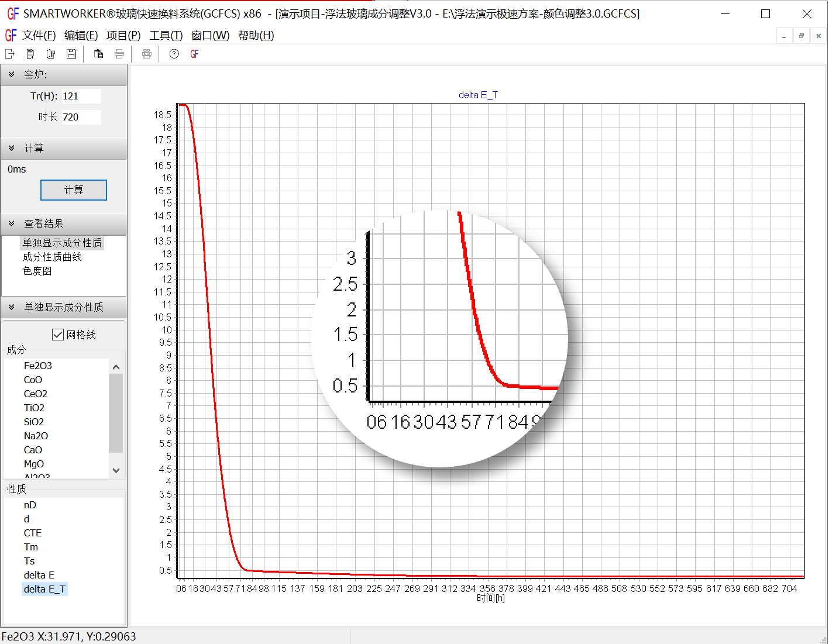Collapse the 查看结果 section
The height and width of the screenshot is (644, 829).
coord(12,223)
